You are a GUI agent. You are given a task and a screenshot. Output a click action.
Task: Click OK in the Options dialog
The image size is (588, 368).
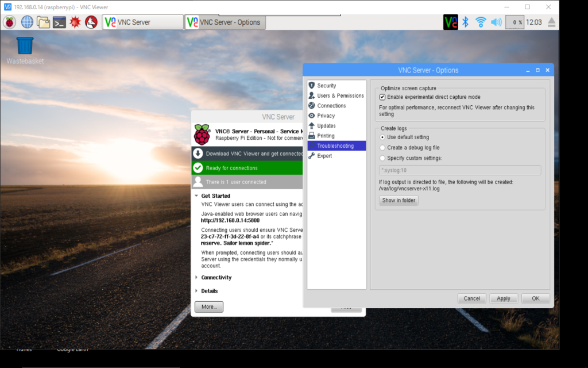(535, 298)
